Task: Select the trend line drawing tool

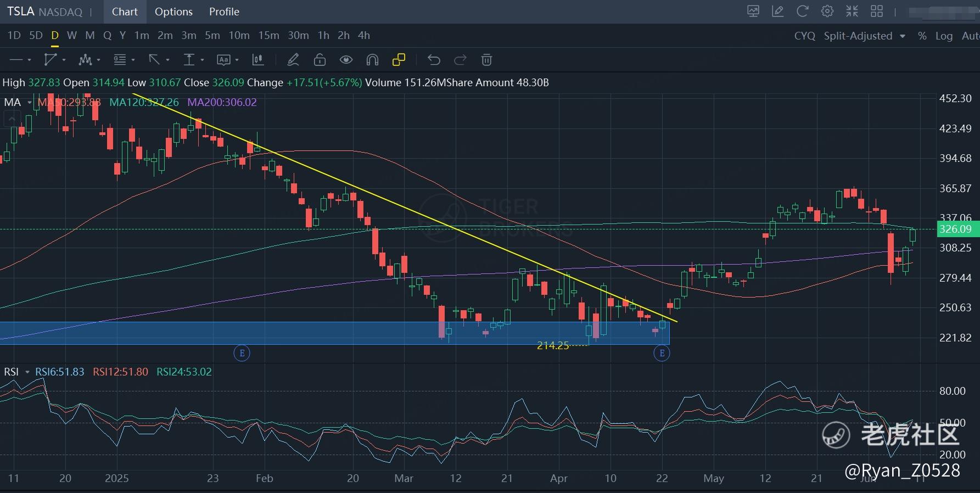Action: (x=51, y=60)
